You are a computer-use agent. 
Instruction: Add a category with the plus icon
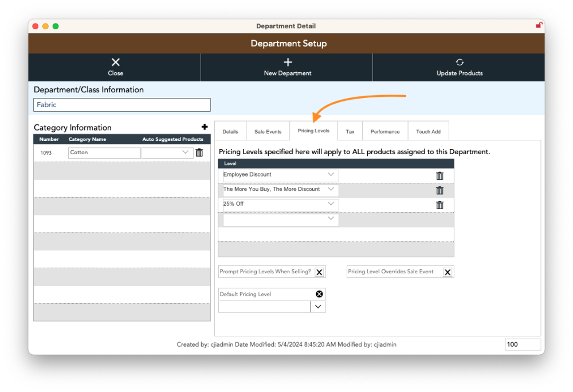[x=205, y=127]
